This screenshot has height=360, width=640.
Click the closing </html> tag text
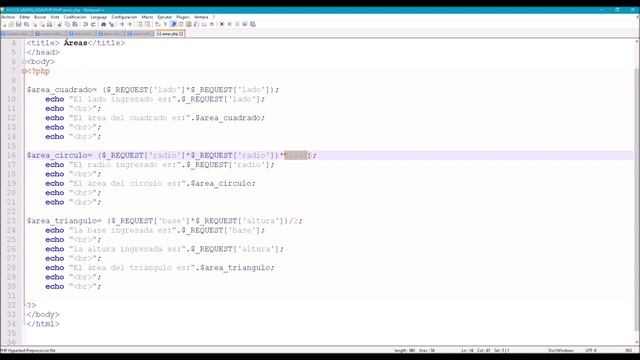point(43,324)
